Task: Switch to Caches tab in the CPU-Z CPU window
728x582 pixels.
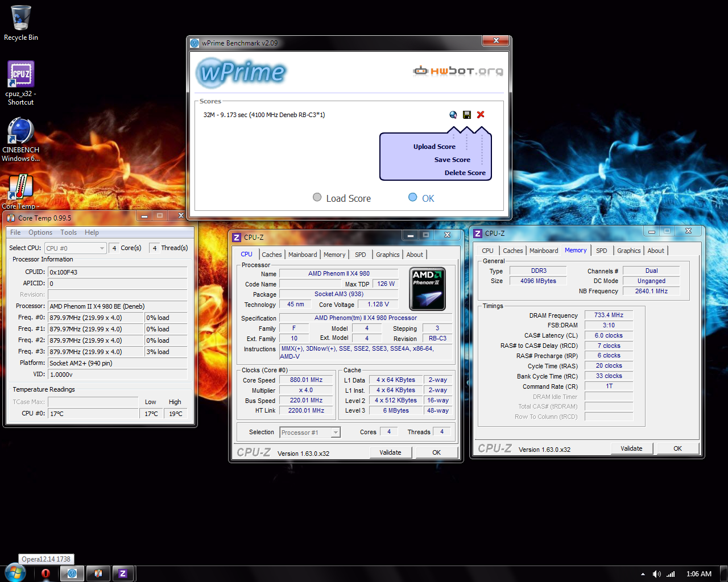Action: 272,255
